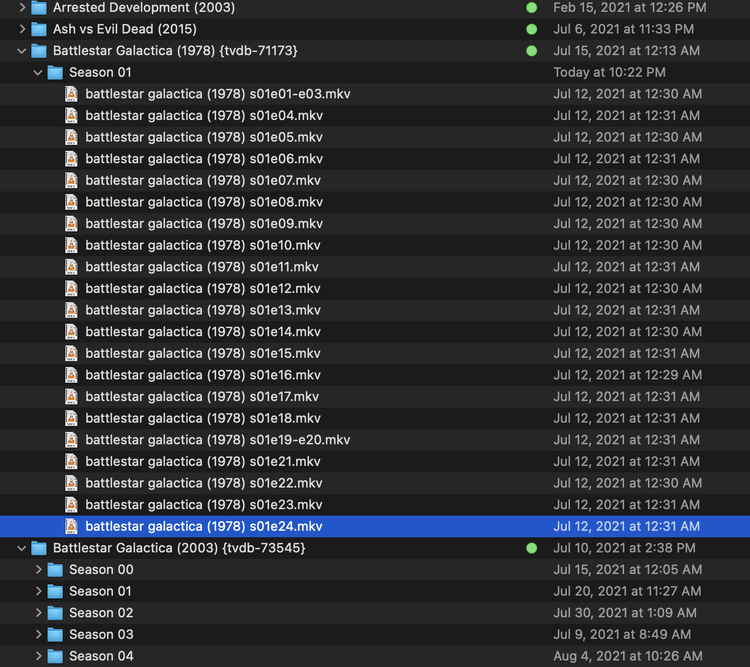Click the Battlestar Galactica (2003) folder icon
750x667 pixels.
[39, 548]
